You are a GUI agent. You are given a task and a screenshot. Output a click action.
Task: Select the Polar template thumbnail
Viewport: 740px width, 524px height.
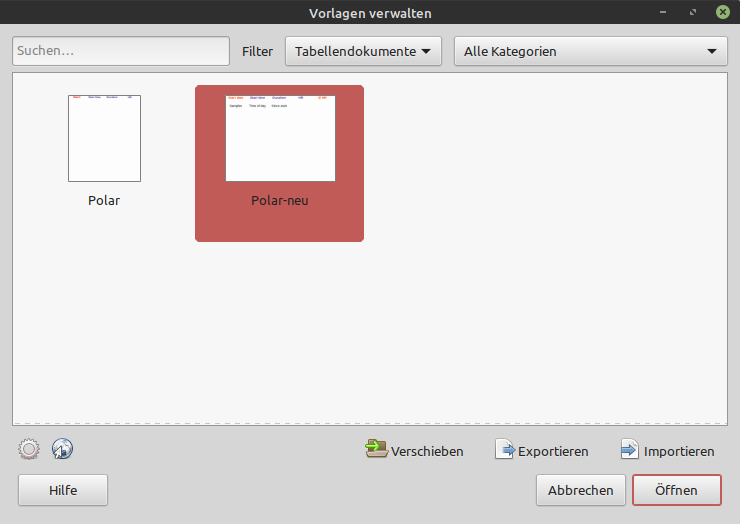[x=104, y=138]
